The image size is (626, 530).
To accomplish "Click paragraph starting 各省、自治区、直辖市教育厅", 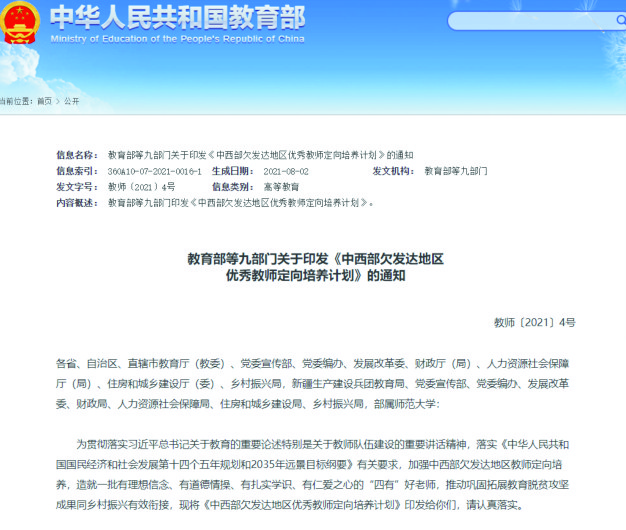I will click(x=313, y=384).
